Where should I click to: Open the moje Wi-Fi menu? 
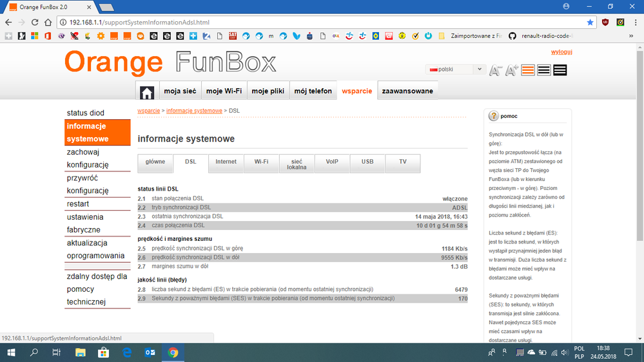tap(224, 91)
